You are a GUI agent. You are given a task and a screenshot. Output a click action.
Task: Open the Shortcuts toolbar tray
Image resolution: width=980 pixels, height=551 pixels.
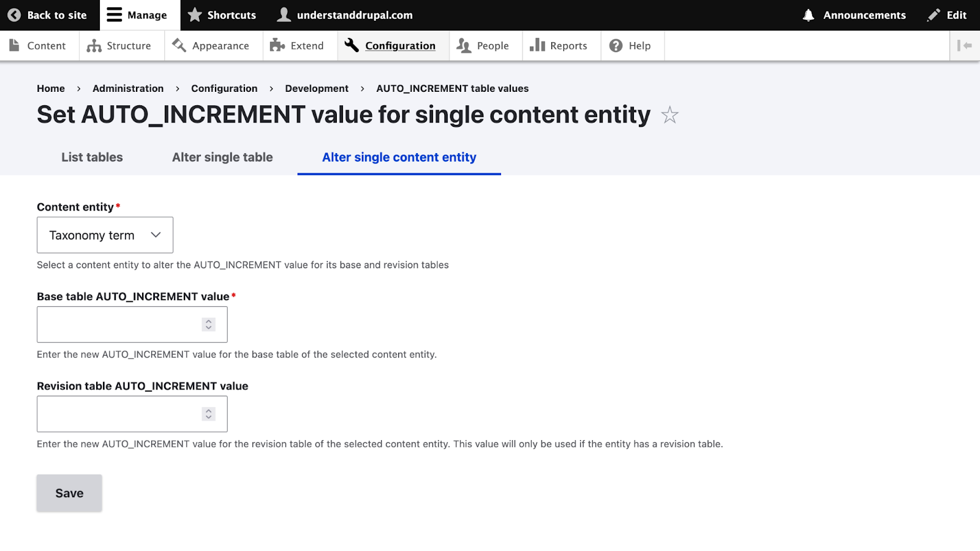[222, 15]
